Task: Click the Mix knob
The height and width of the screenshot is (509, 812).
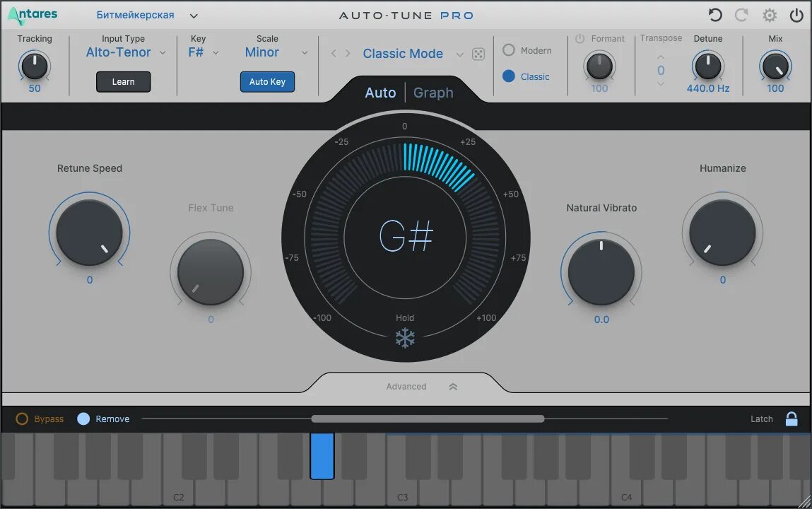Action: pyautogui.click(x=775, y=66)
